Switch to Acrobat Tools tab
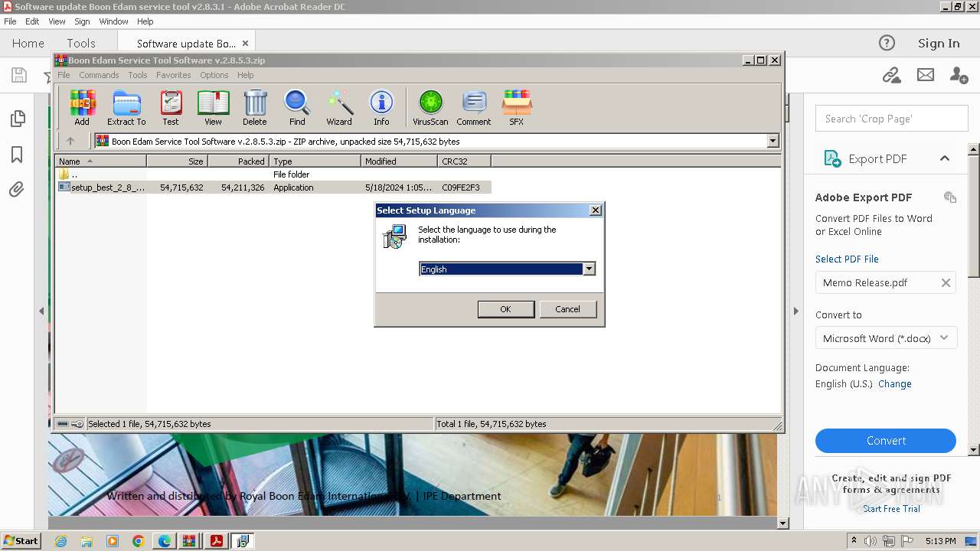The image size is (980, 551). [81, 44]
